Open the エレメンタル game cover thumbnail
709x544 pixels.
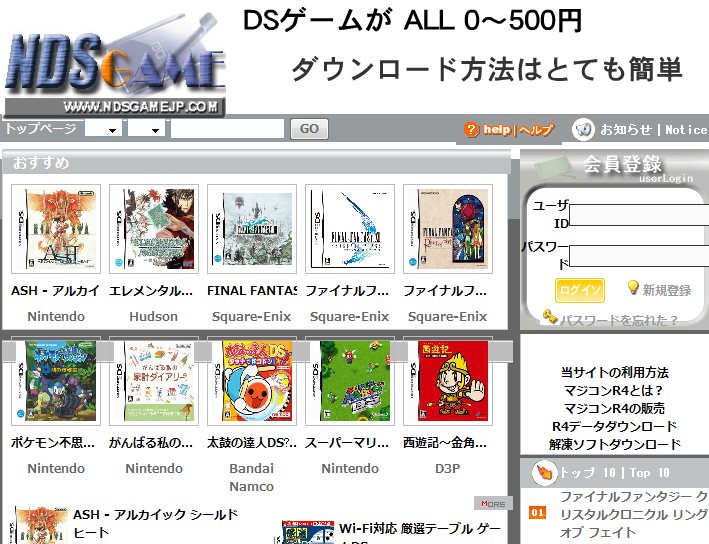tap(154, 229)
